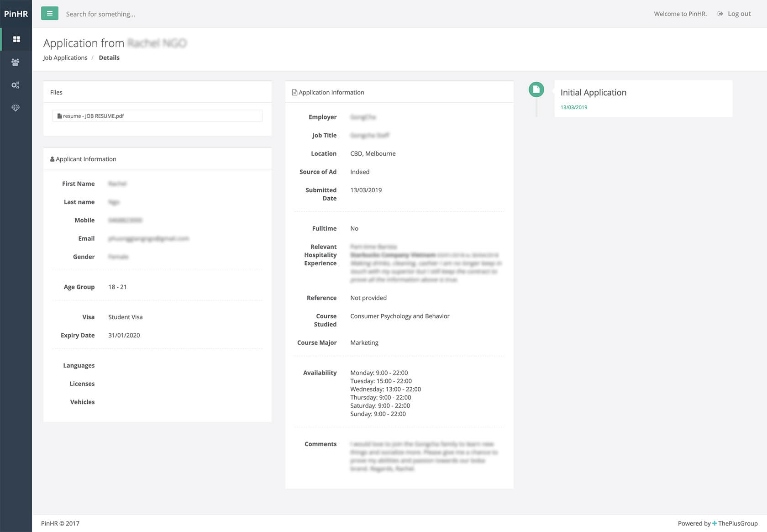Click the green document icon on the timeline
767x532 pixels.
pyautogui.click(x=536, y=90)
